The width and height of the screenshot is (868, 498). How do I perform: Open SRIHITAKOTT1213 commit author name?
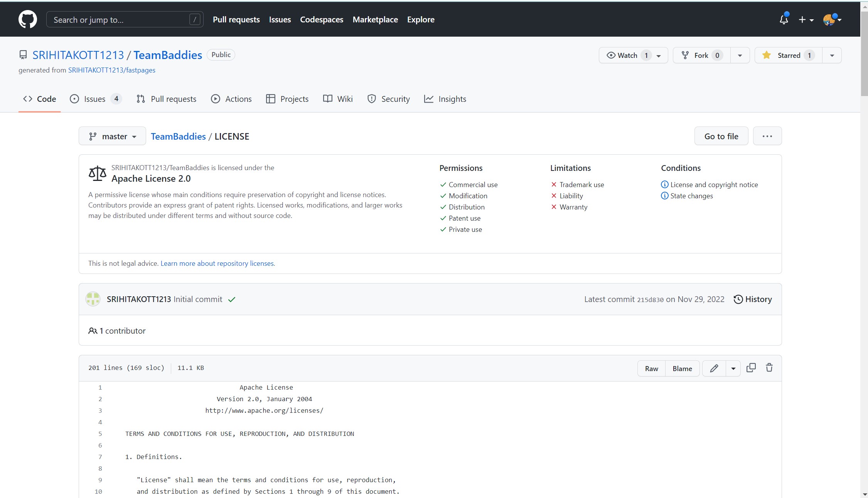pyautogui.click(x=138, y=299)
